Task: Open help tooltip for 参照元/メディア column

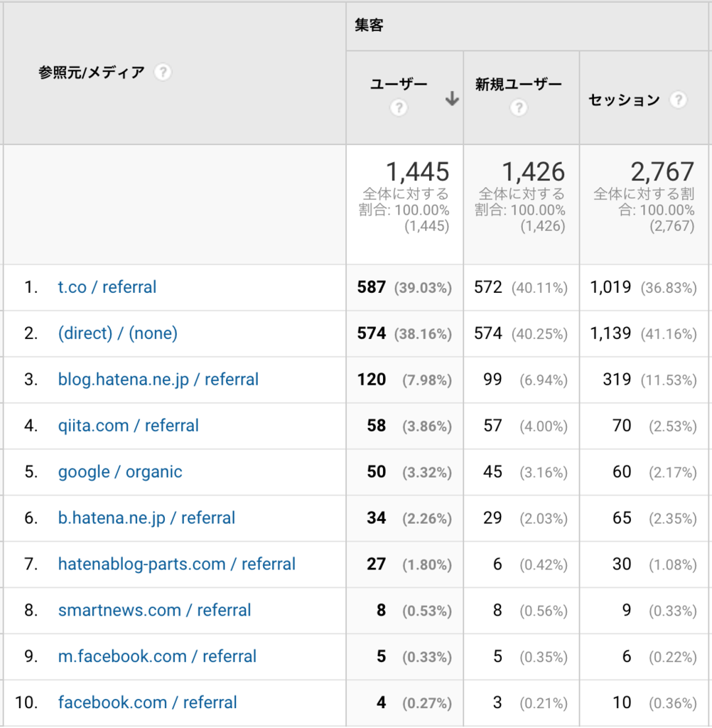Action: pos(162,72)
